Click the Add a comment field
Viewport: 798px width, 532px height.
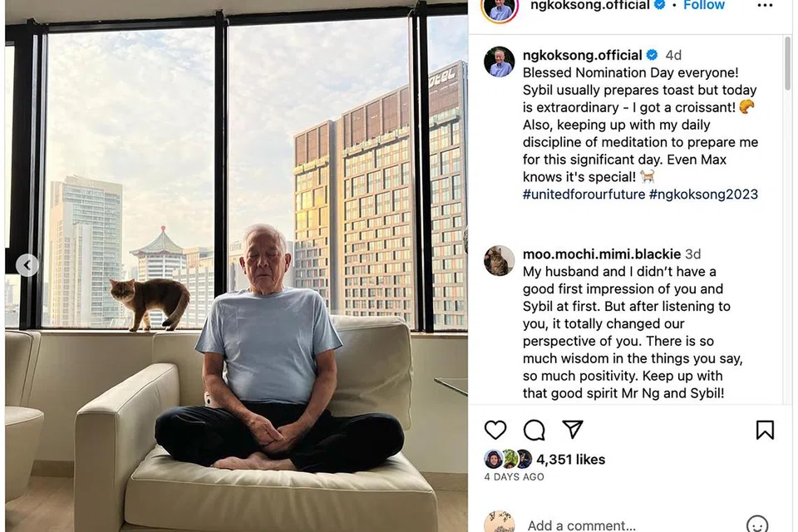pos(582,525)
